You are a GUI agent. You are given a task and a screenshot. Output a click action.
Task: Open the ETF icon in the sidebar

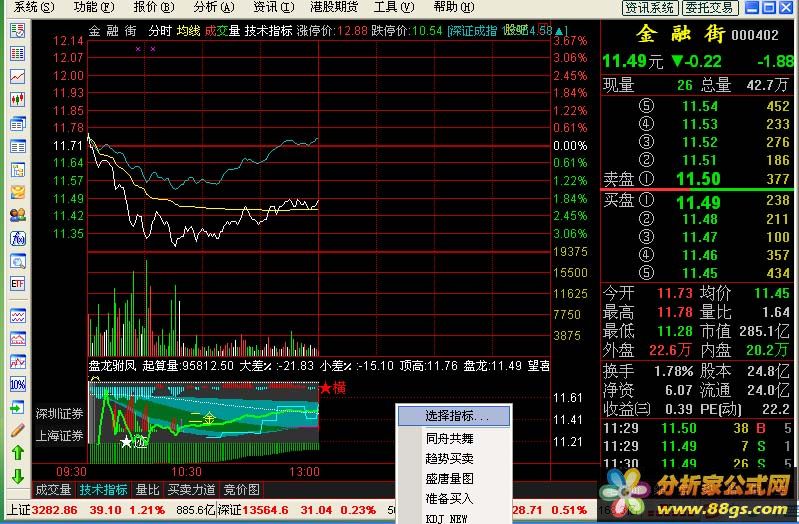tap(17, 283)
